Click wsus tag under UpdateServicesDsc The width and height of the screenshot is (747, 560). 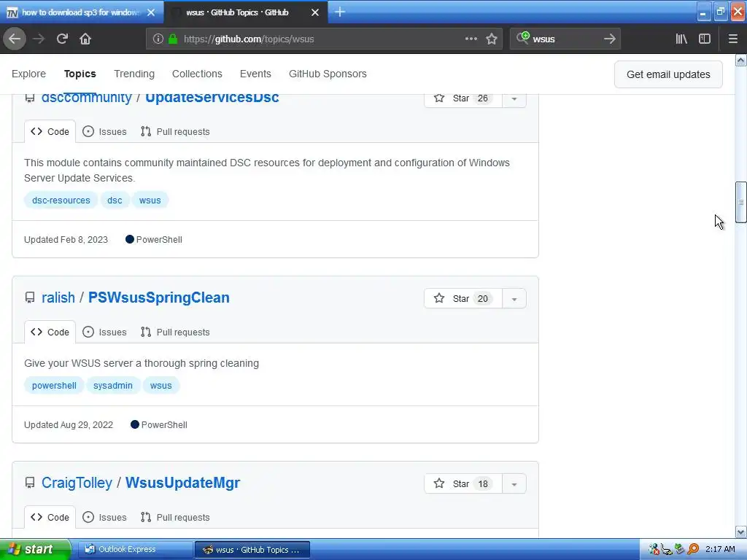click(150, 201)
